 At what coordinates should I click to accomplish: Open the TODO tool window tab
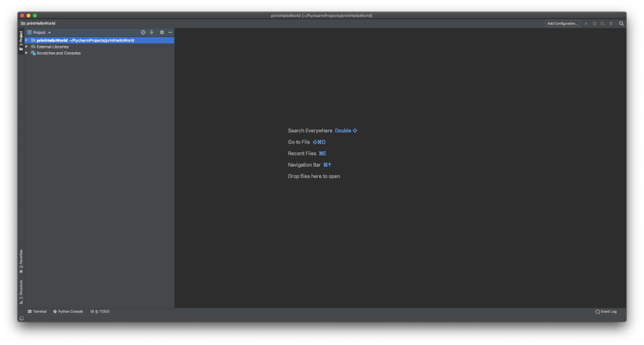click(x=100, y=311)
